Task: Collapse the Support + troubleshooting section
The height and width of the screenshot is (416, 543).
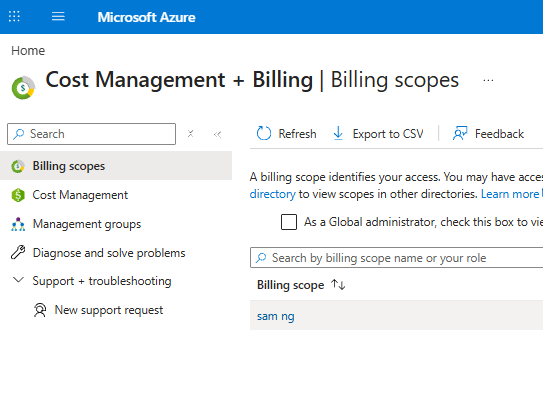Action: pyautogui.click(x=18, y=280)
